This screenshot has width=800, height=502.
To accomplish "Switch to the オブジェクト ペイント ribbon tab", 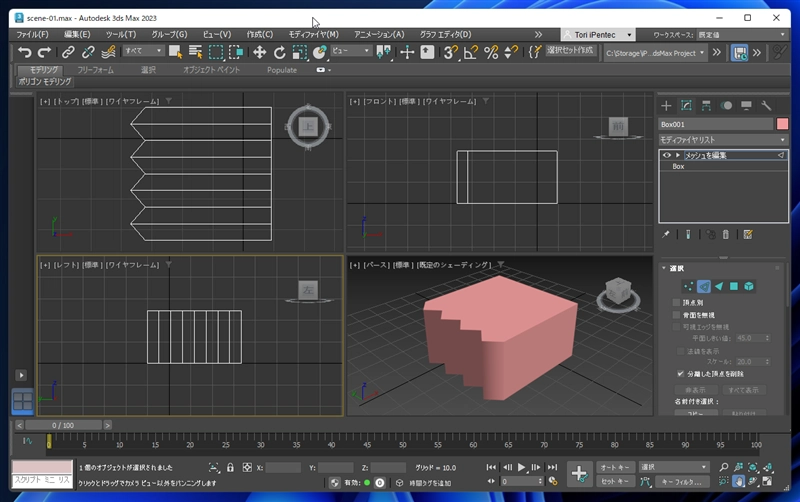I will point(211,70).
